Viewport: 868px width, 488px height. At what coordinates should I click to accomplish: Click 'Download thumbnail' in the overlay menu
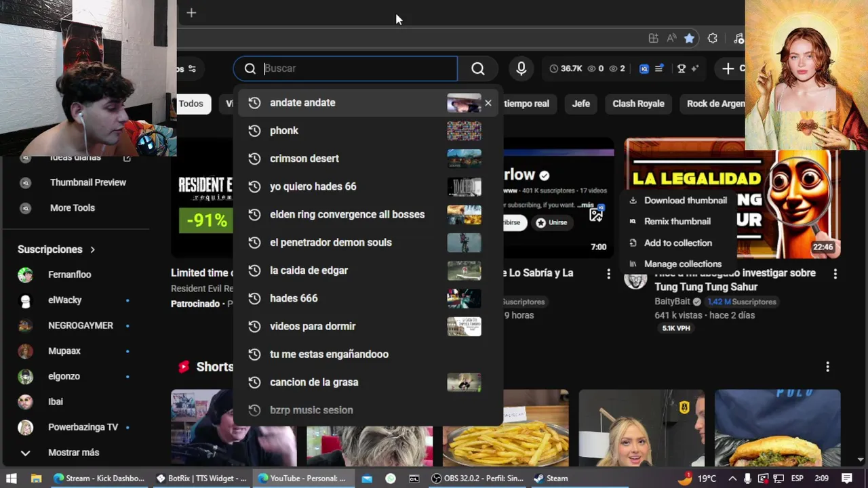(x=678, y=200)
